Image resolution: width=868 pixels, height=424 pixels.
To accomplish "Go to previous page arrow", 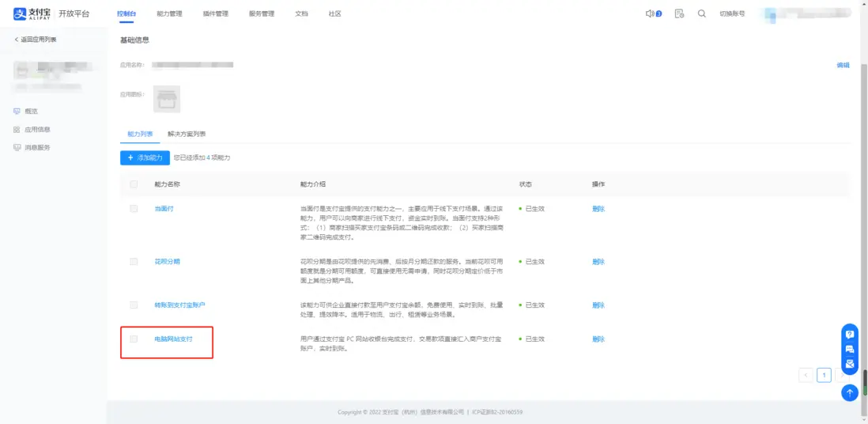I will [806, 375].
